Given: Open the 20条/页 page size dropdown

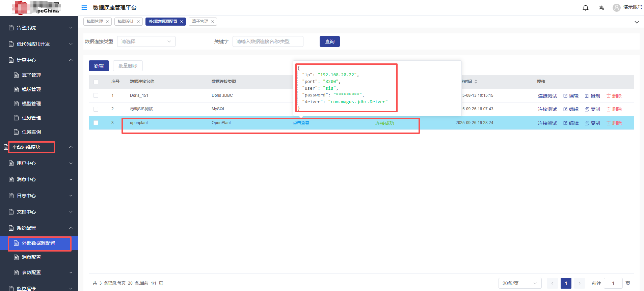Looking at the screenshot, I should pos(519,283).
